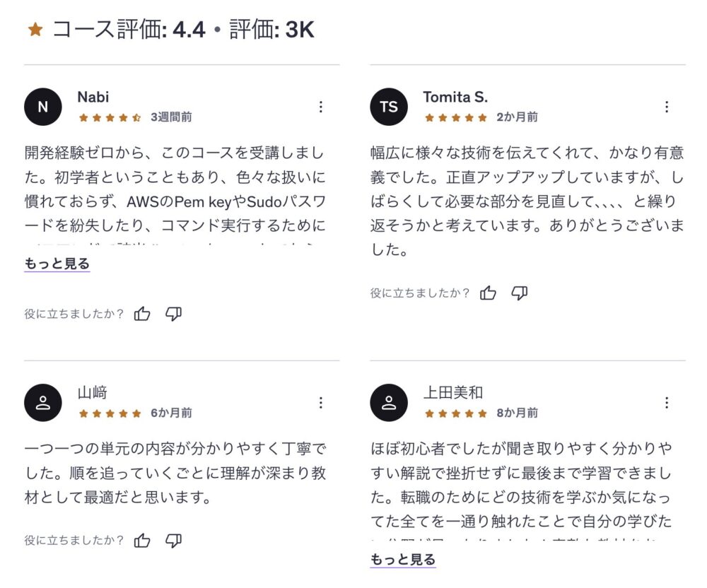Open options menu for Nabi's review
The width and height of the screenshot is (707, 588).
(320, 107)
